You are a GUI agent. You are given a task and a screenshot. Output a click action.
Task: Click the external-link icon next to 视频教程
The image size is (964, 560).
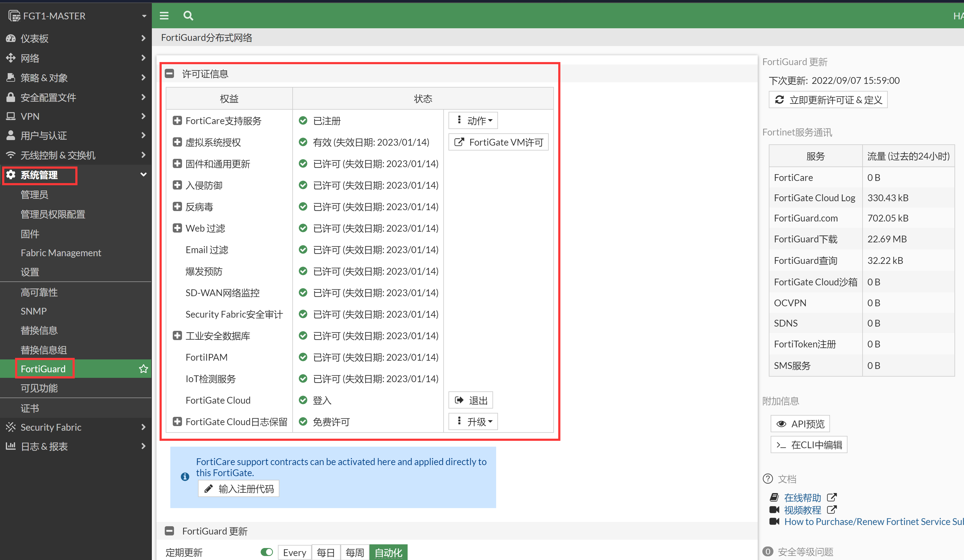832,510
